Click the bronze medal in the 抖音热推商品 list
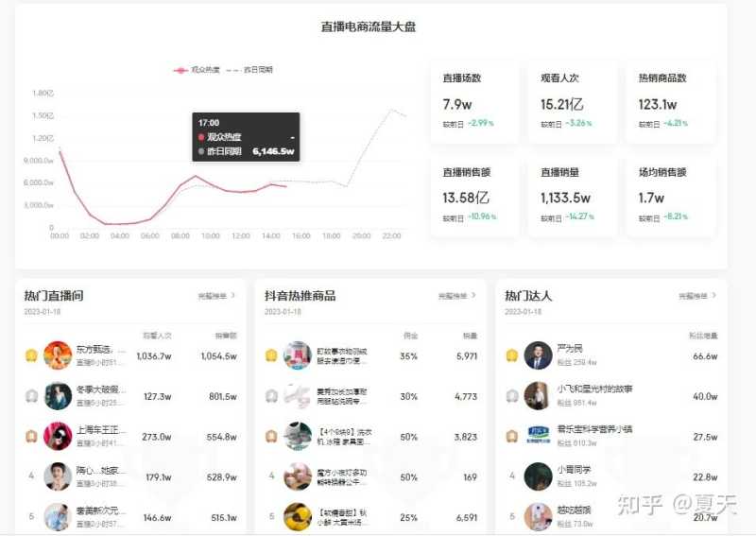Viewport: 756px width, 536px height. tap(271, 437)
